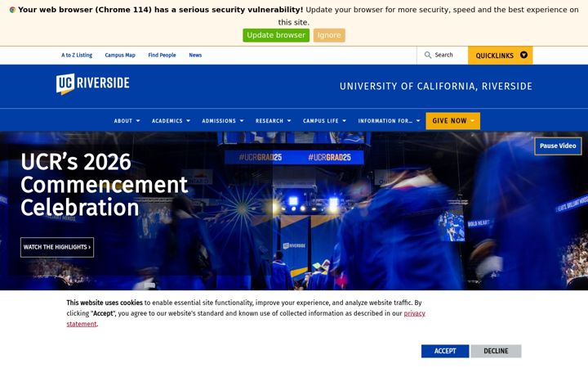Decline the website cookies
The height and width of the screenshot is (368, 588).
[497, 351]
